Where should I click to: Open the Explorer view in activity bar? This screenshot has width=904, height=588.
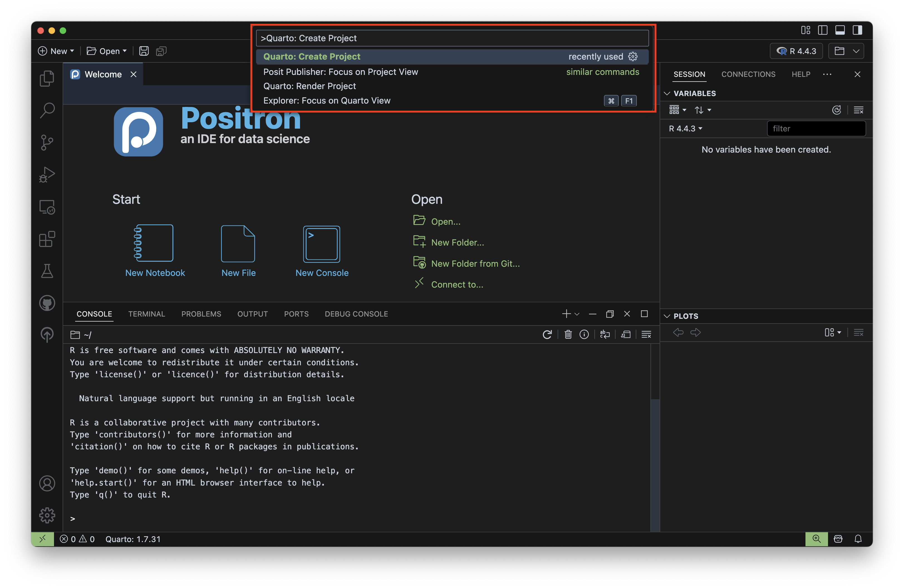coord(47,79)
